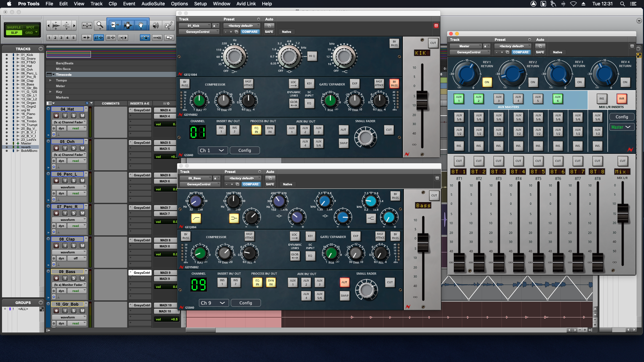Screen dimensions: 644x362
Task: Click Spotlight search in menu bar
Action: point(622,4)
